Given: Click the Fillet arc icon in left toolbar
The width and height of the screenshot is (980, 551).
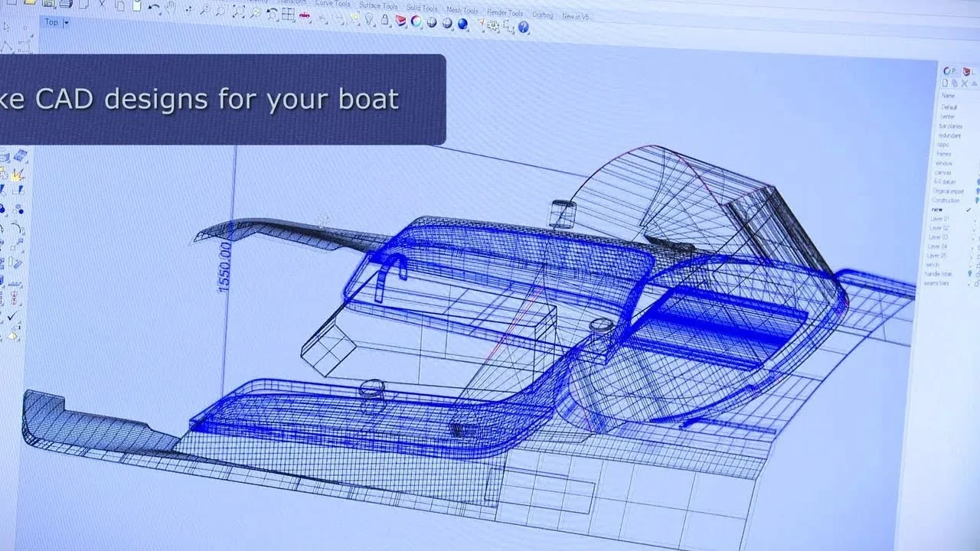Looking at the screenshot, I should 16,228.
